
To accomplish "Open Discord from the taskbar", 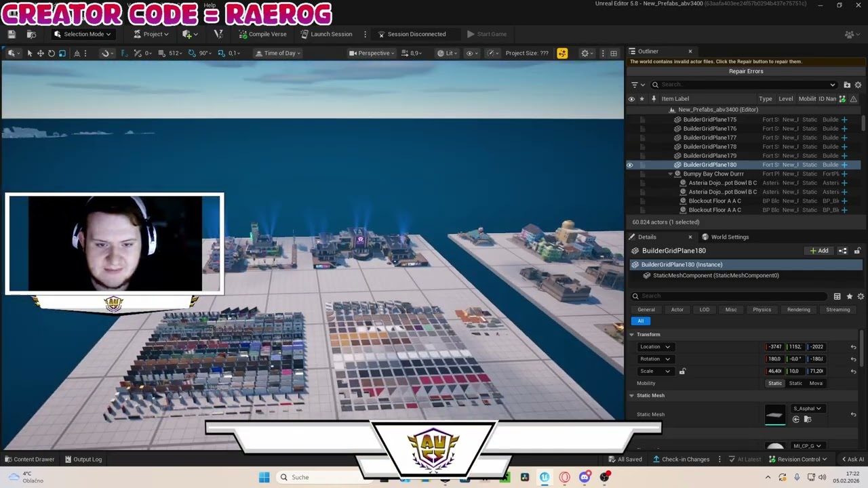I will [585, 477].
